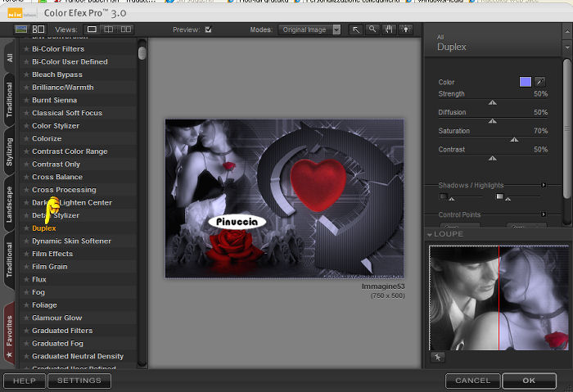
Task: Select the Foliage filter
Action: [44, 305]
